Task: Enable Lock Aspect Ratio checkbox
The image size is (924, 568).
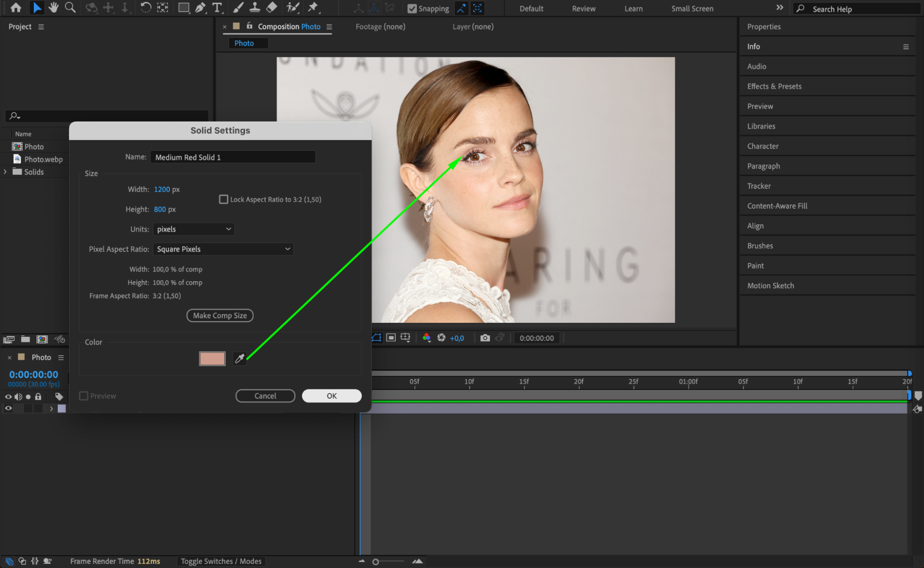Action: (224, 199)
